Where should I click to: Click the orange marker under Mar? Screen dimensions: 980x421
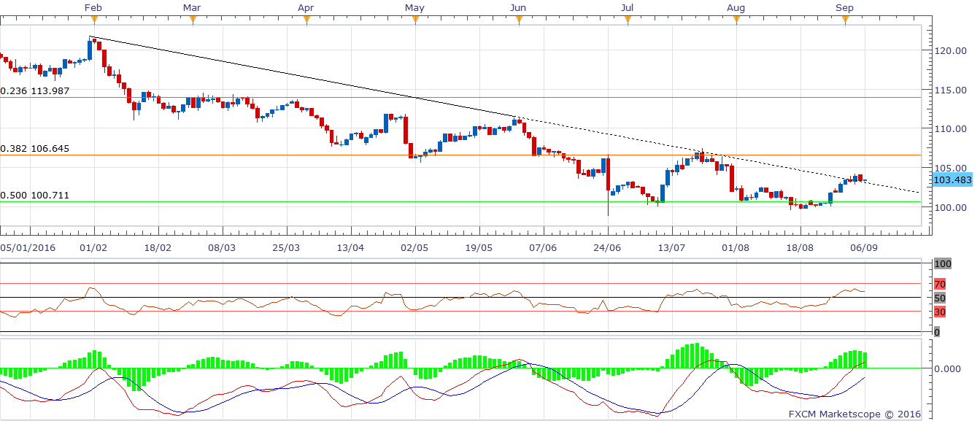[x=192, y=20]
